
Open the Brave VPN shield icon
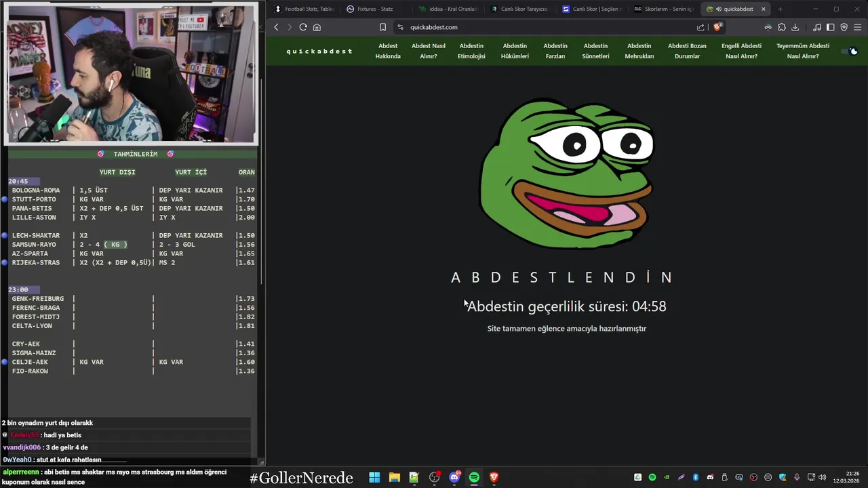click(x=844, y=27)
